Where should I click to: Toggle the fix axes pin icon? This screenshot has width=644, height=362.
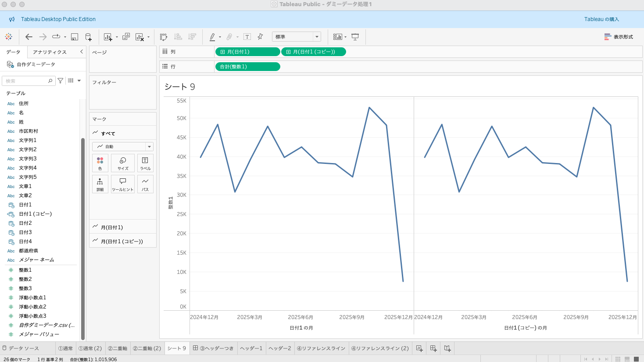pos(260,37)
